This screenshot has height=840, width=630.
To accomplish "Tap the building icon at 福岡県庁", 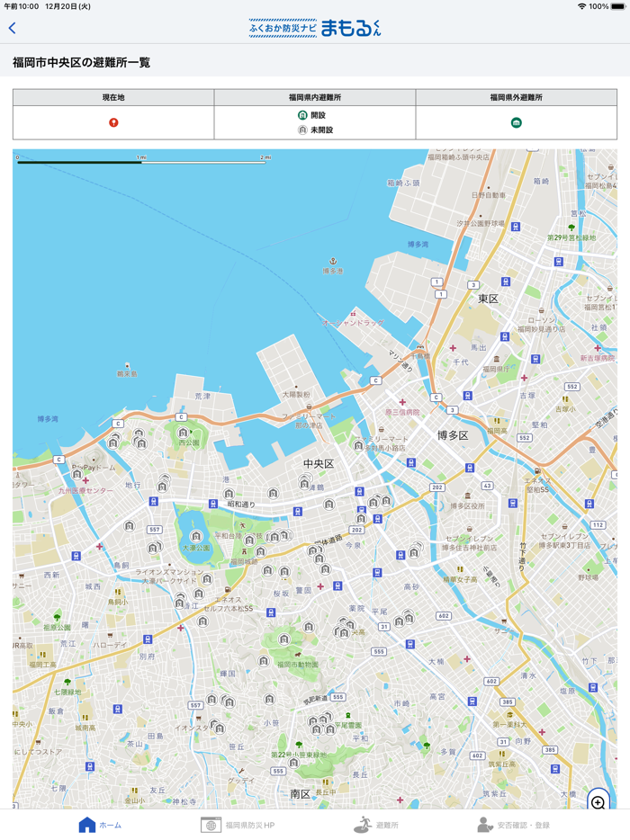I will coord(497,359).
